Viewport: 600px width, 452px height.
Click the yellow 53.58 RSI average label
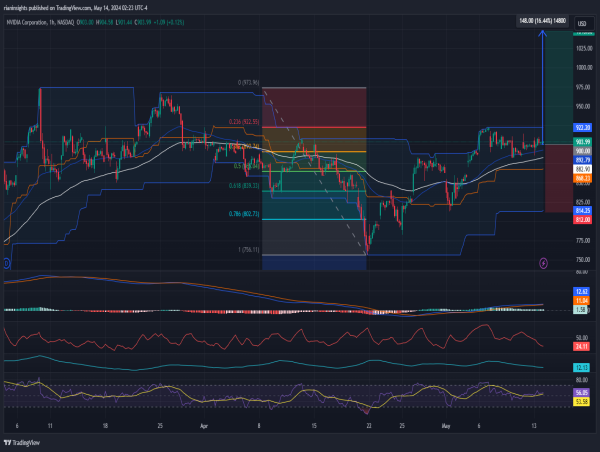pos(581,401)
